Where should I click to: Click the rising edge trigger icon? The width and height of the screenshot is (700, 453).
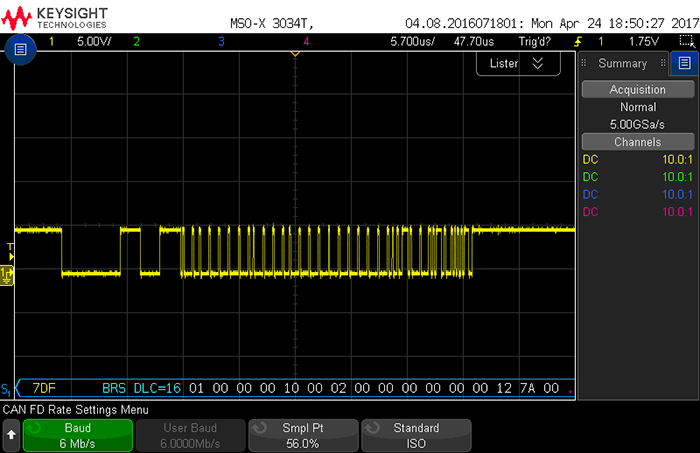[x=577, y=42]
